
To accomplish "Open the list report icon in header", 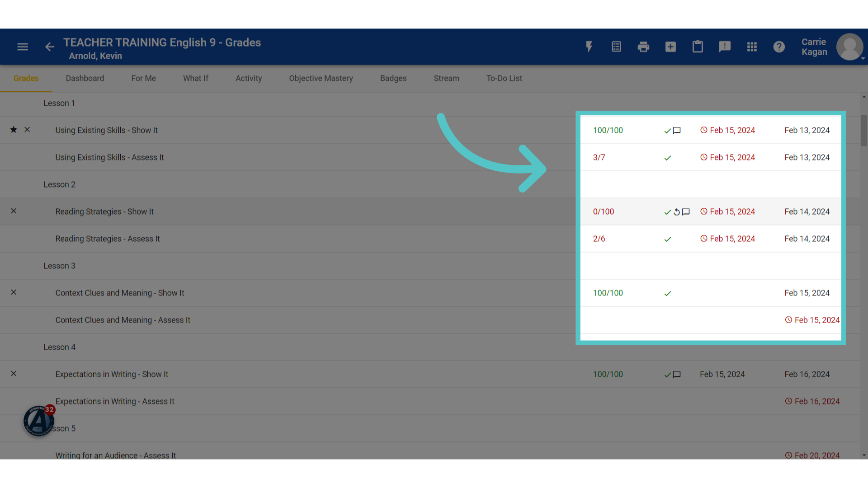I will coord(616,47).
